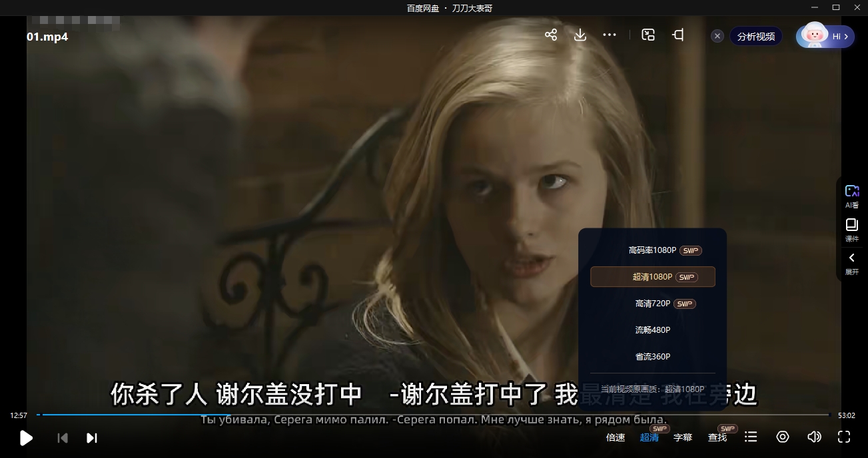The width and height of the screenshot is (868, 458).
Task: Click the 分析视频 button
Action: click(756, 37)
